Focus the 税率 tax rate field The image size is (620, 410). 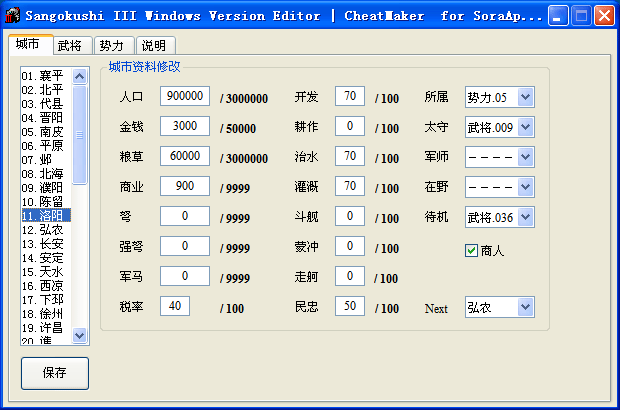174,307
